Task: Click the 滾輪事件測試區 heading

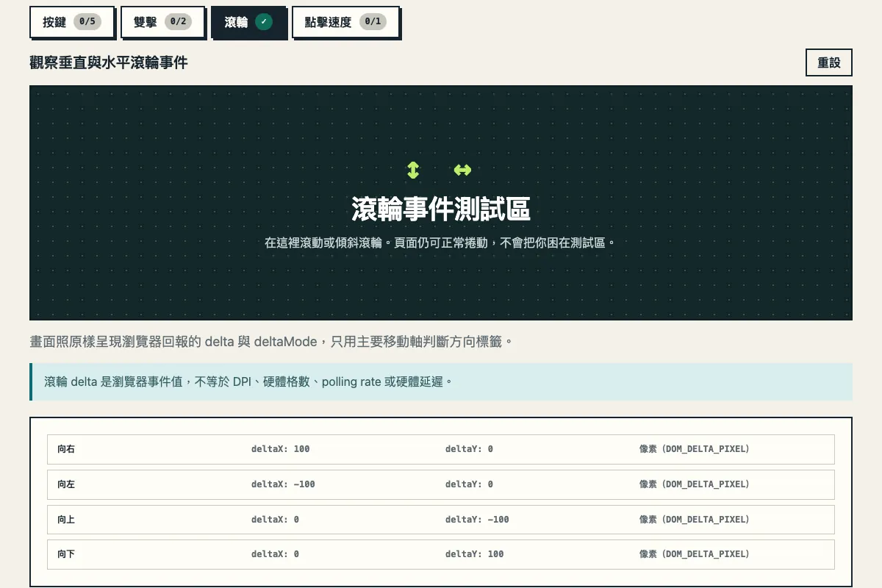Action: click(441, 209)
